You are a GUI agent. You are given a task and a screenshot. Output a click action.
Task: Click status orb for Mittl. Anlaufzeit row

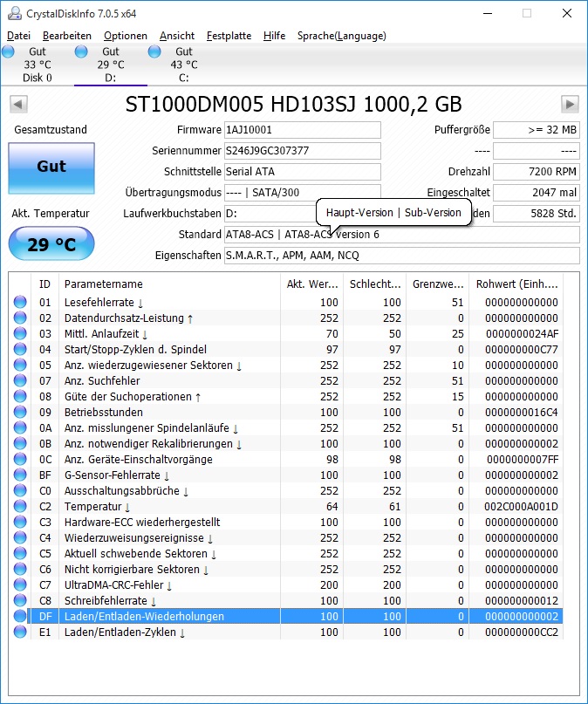pyautogui.click(x=20, y=333)
